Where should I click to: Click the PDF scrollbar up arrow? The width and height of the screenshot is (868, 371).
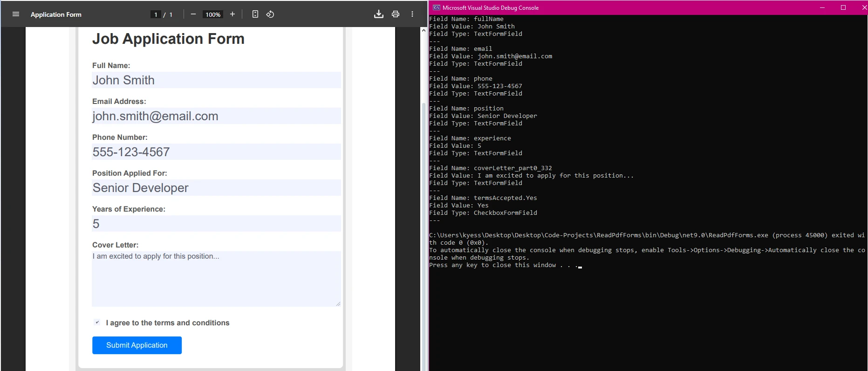[x=424, y=30]
